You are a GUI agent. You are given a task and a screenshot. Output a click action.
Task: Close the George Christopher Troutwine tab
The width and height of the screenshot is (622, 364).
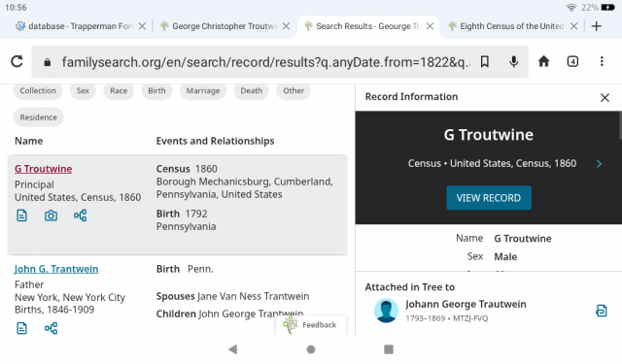click(x=286, y=26)
